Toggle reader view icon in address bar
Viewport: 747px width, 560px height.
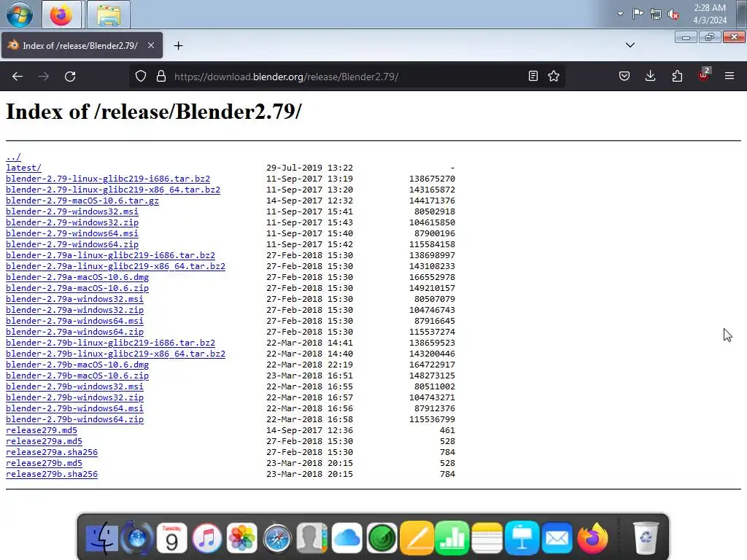533,76
